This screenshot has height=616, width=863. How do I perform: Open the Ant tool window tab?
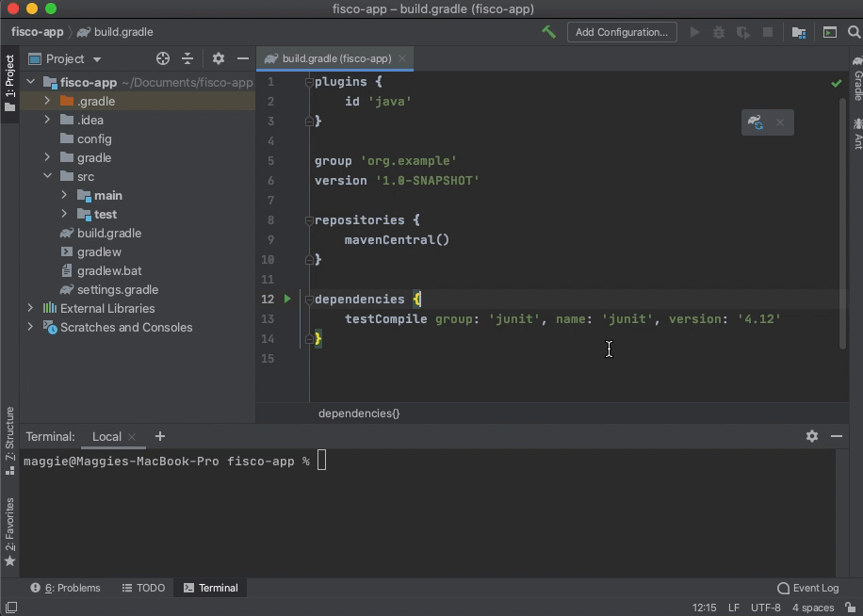point(857,133)
